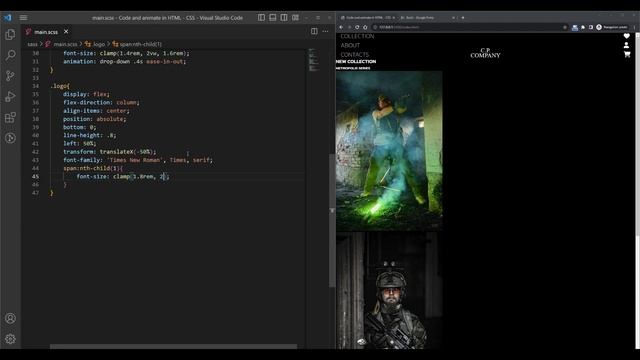This screenshot has width=640, height=360.
Task: Open a new browser tab
Action: tap(463, 18)
